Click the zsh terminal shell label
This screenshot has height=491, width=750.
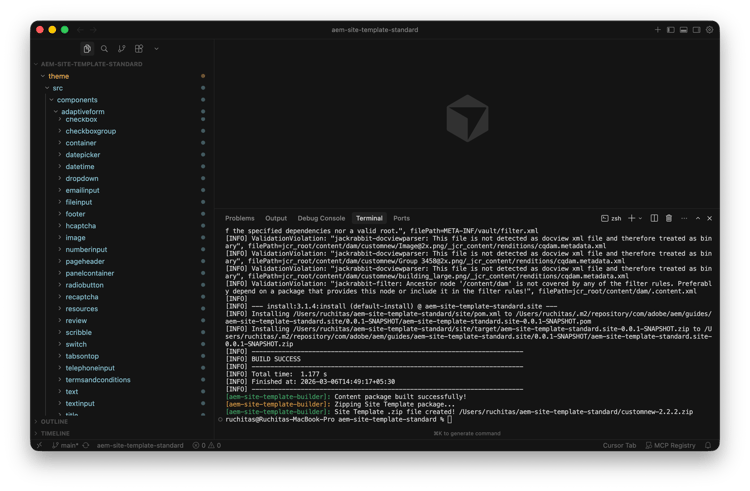(611, 218)
